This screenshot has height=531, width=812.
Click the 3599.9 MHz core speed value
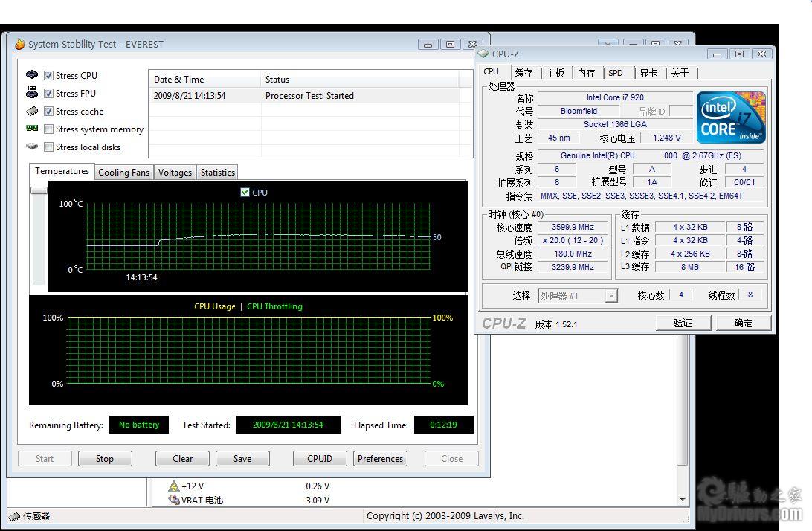tap(573, 227)
